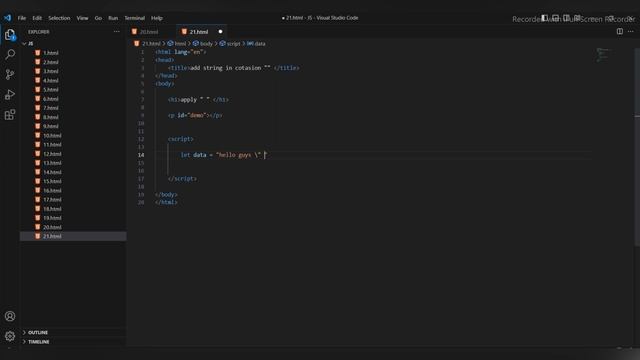Open the Explorer view in activity bar
The width and height of the screenshot is (640, 360).
click(x=10, y=35)
